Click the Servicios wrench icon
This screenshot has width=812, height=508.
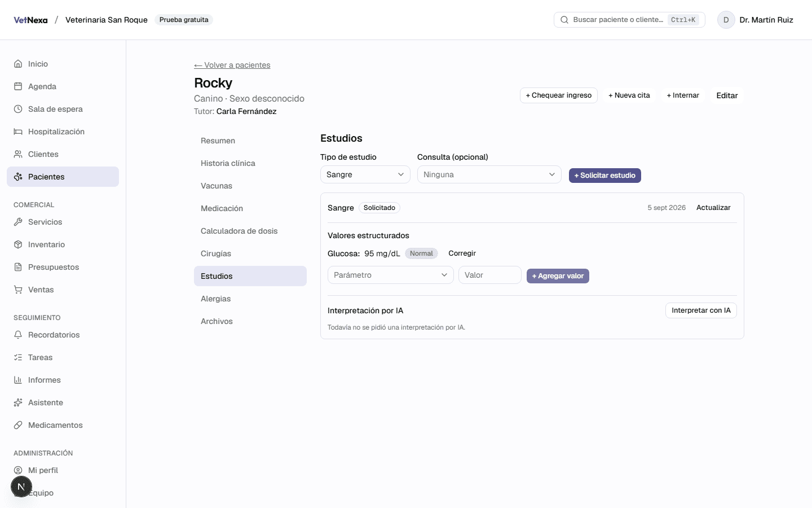pyautogui.click(x=18, y=222)
